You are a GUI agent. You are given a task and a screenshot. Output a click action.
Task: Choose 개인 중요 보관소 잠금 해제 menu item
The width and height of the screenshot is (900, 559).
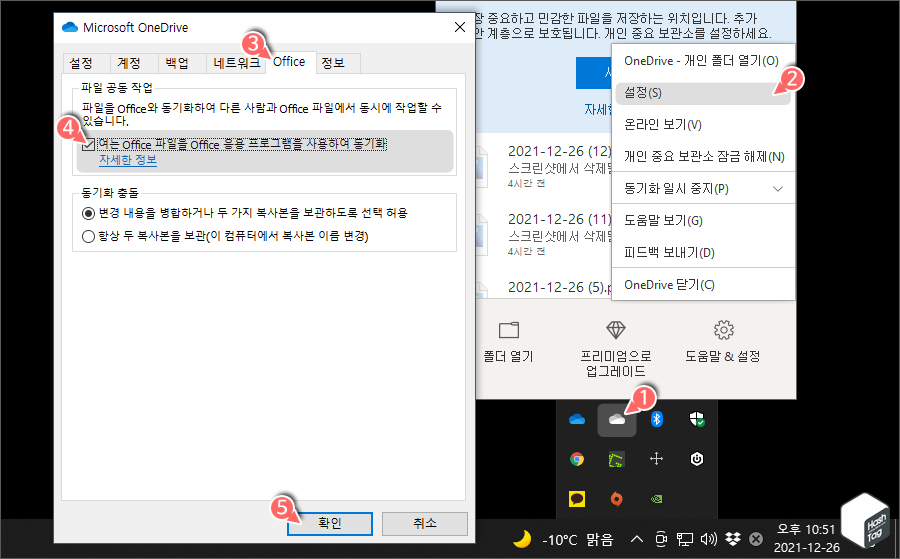coord(704,157)
